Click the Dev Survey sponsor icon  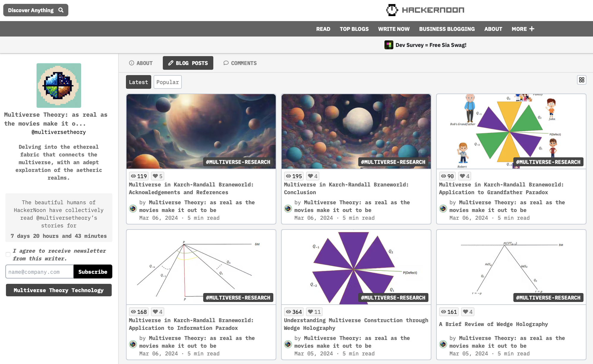point(389,45)
